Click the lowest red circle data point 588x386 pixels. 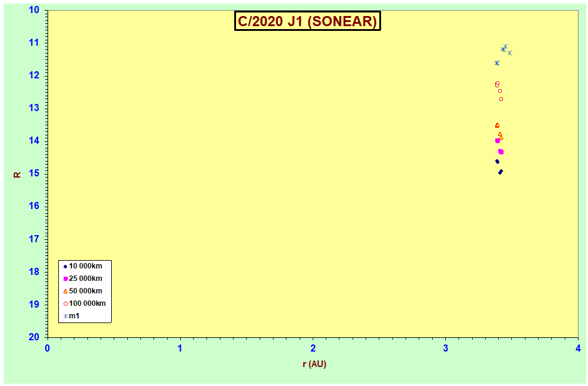501,99
